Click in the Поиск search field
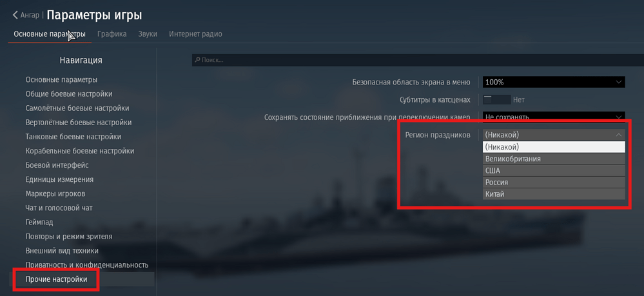 click(x=413, y=60)
